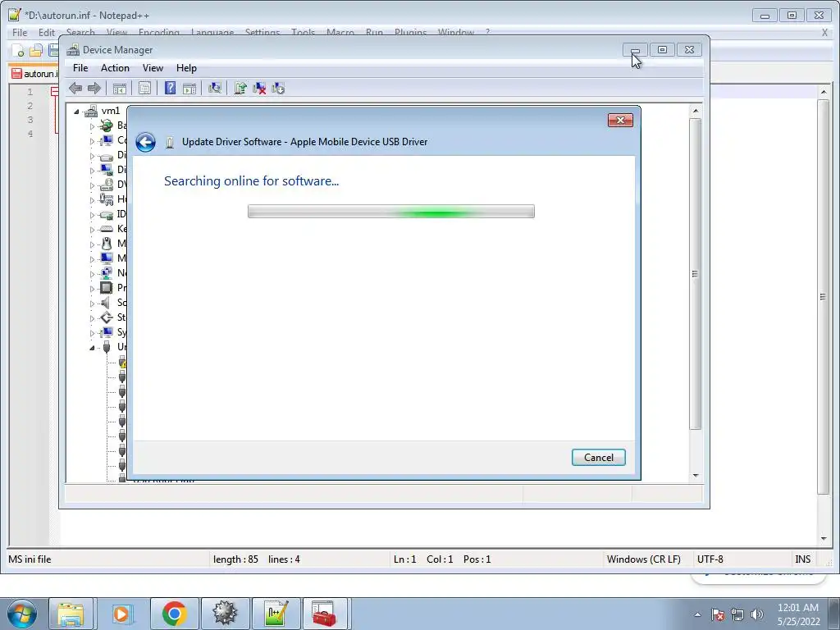
Task: Open Chrome from the taskbar
Action: (174, 614)
